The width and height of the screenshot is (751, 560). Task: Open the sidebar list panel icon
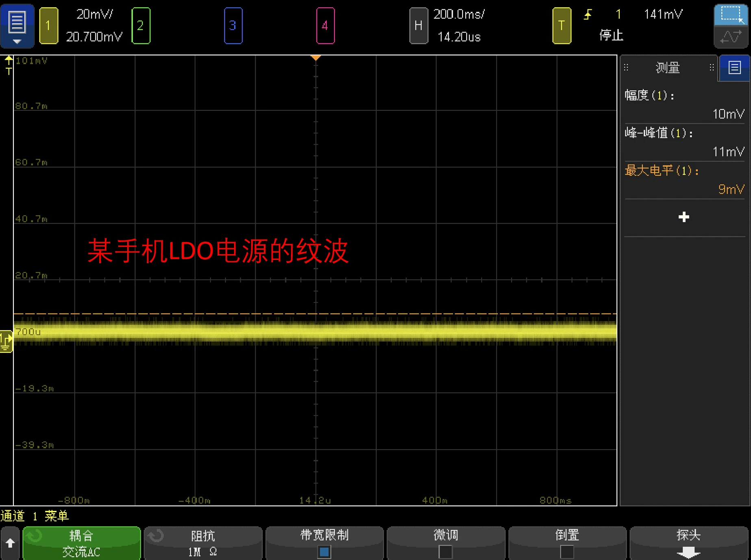click(x=734, y=68)
